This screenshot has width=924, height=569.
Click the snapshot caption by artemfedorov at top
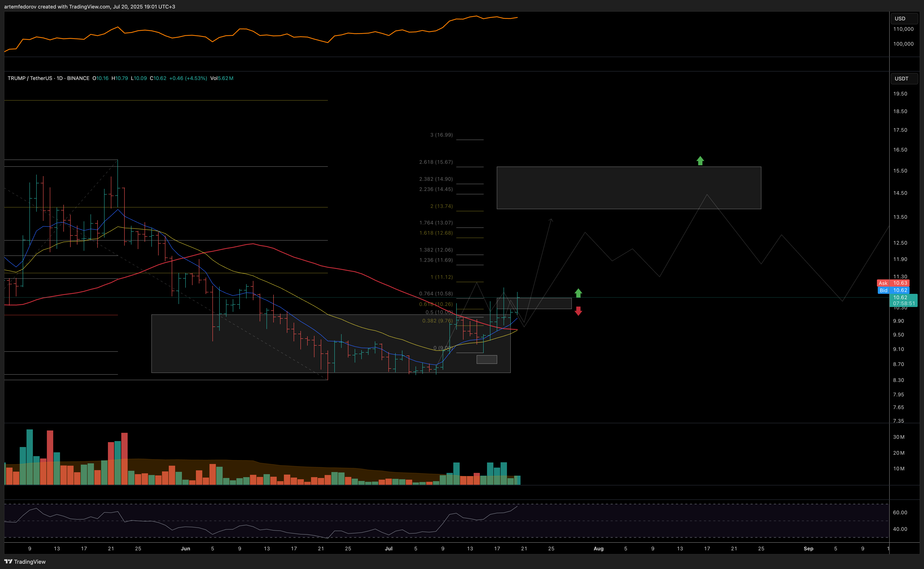89,6
